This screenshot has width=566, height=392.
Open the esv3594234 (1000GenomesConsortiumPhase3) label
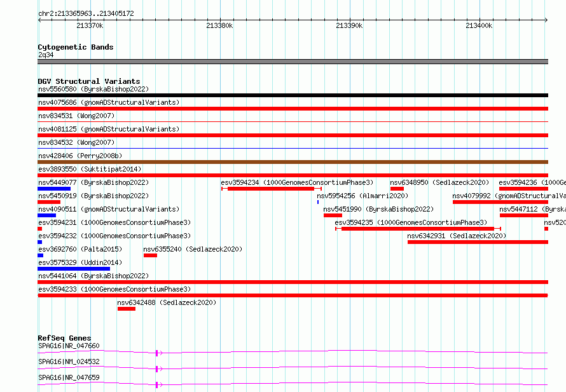click(x=297, y=182)
